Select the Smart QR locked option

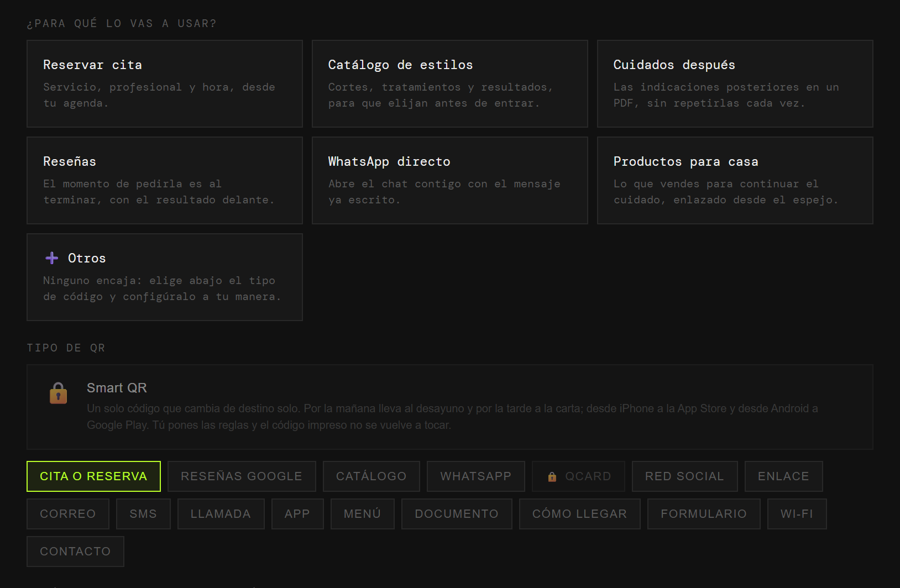(x=450, y=407)
